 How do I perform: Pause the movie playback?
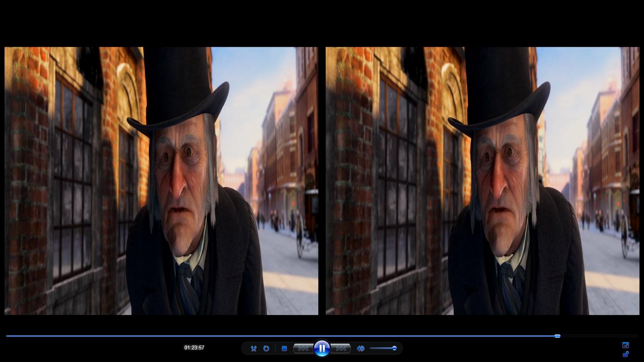322,348
